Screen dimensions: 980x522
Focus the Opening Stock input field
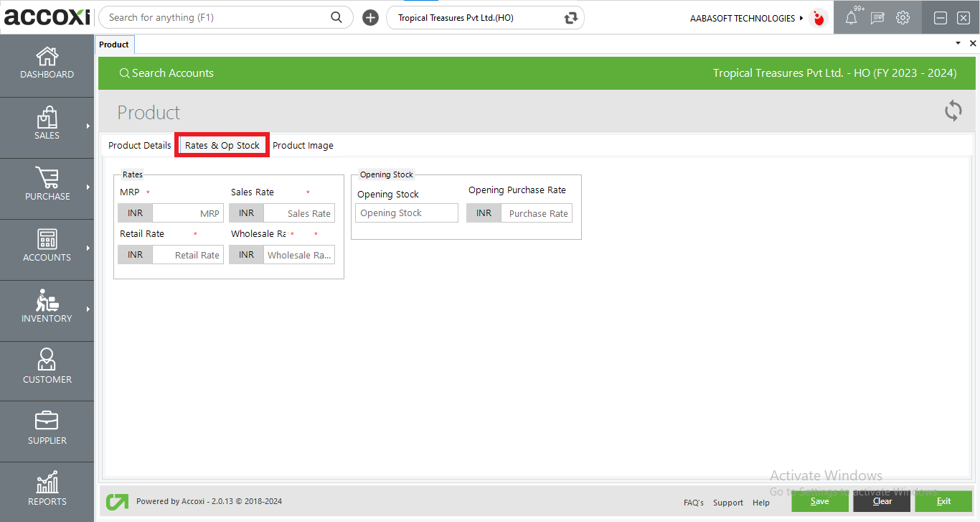pos(406,213)
